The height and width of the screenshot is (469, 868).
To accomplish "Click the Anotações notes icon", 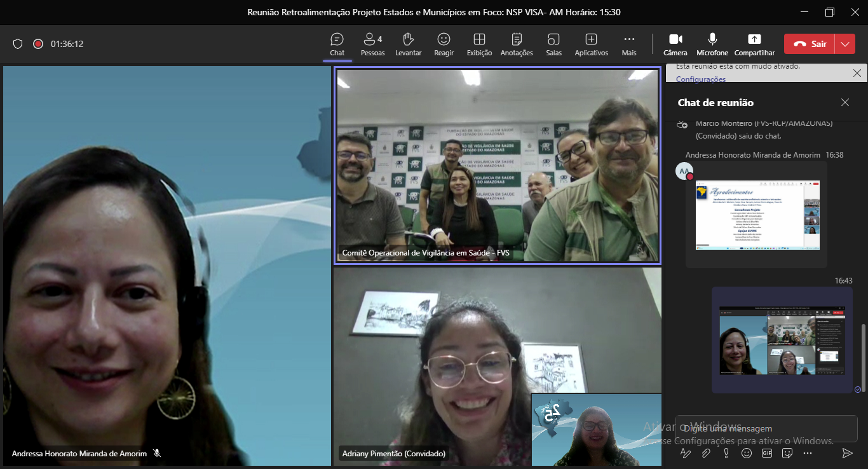I will 517,44.
